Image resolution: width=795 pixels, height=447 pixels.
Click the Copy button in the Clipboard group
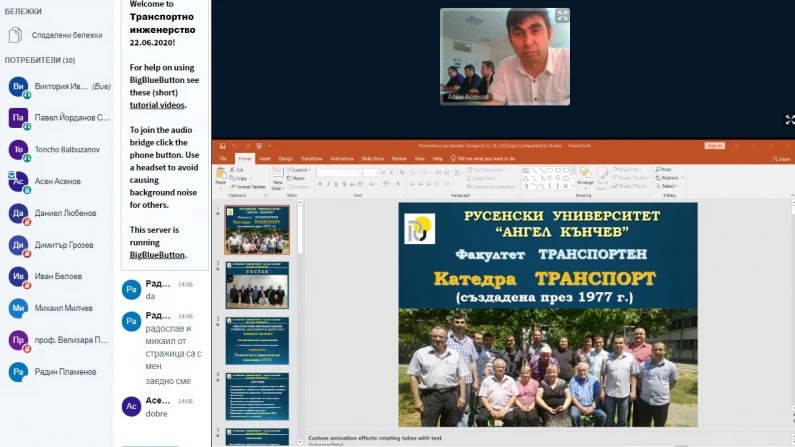click(238, 178)
